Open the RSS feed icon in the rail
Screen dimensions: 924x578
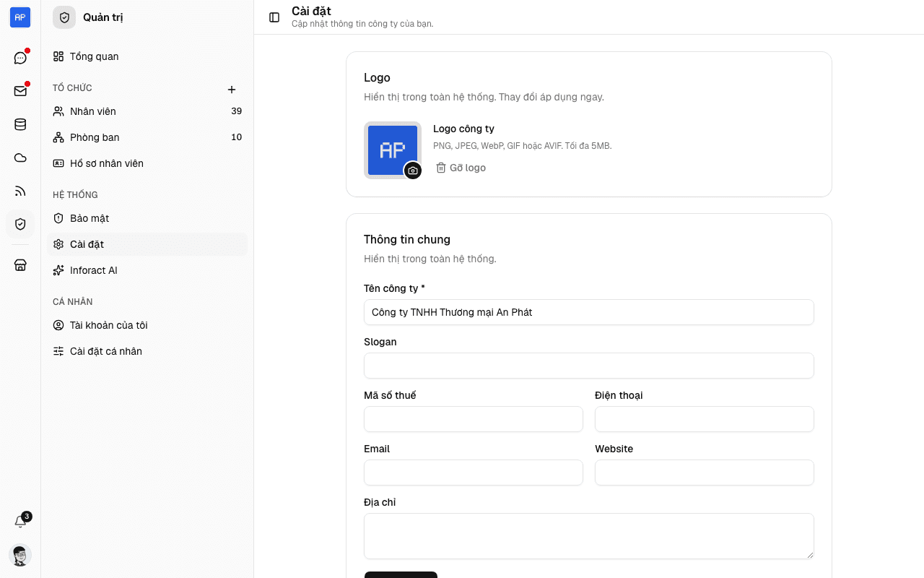click(x=20, y=191)
